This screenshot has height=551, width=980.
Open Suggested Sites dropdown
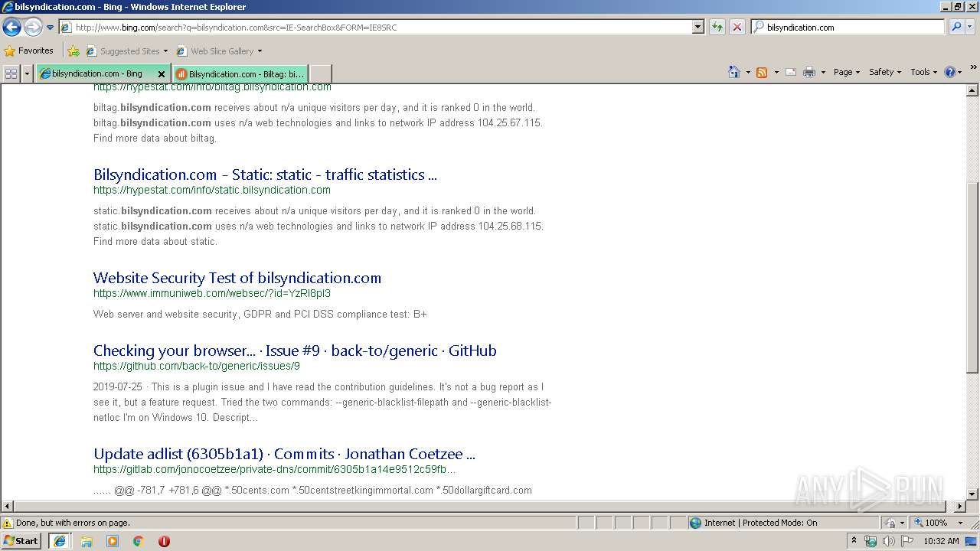coord(126,51)
